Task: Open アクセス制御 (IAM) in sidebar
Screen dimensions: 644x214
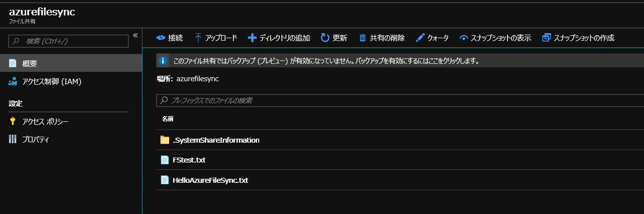Action: click(71, 81)
